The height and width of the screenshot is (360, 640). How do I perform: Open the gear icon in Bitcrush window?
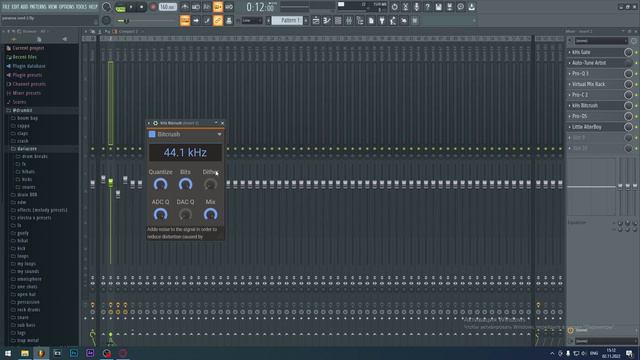click(x=155, y=123)
